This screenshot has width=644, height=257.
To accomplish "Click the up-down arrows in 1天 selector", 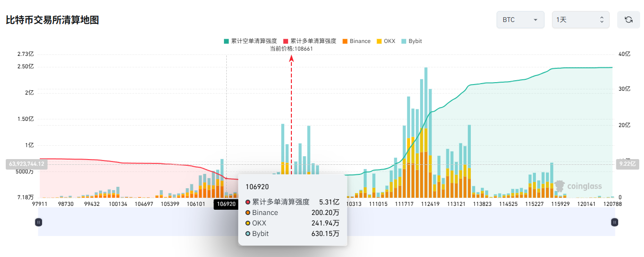I will pyautogui.click(x=601, y=20).
